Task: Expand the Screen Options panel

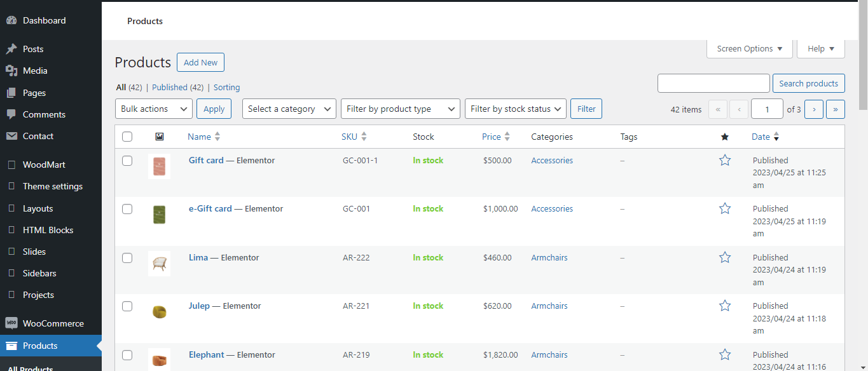Action: click(749, 48)
